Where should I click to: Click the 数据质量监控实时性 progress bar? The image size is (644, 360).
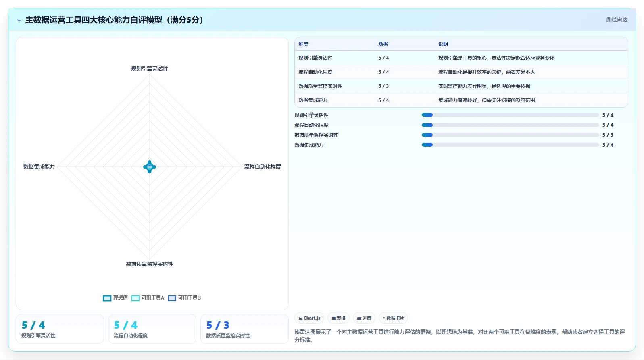pyautogui.click(x=510, y=135)
